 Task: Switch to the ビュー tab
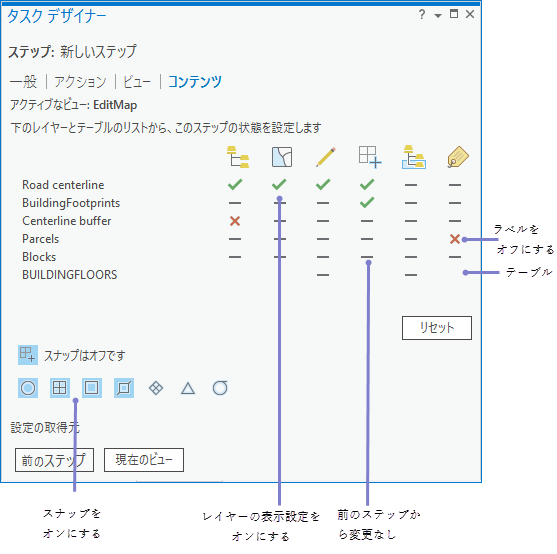137,82
